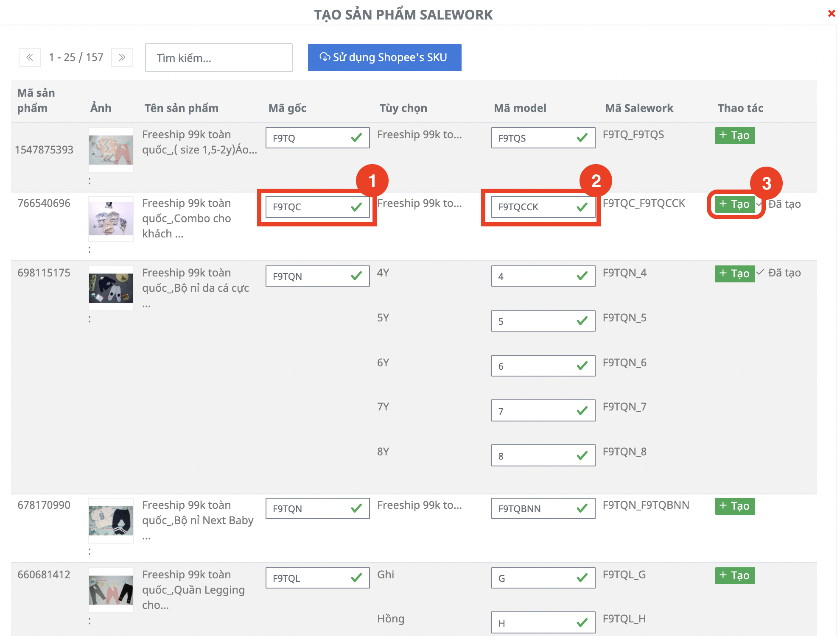This screenshot has width=840, height=636.
Task: Click Tạo button for product 678170990
Action: (x=734, y=506)
